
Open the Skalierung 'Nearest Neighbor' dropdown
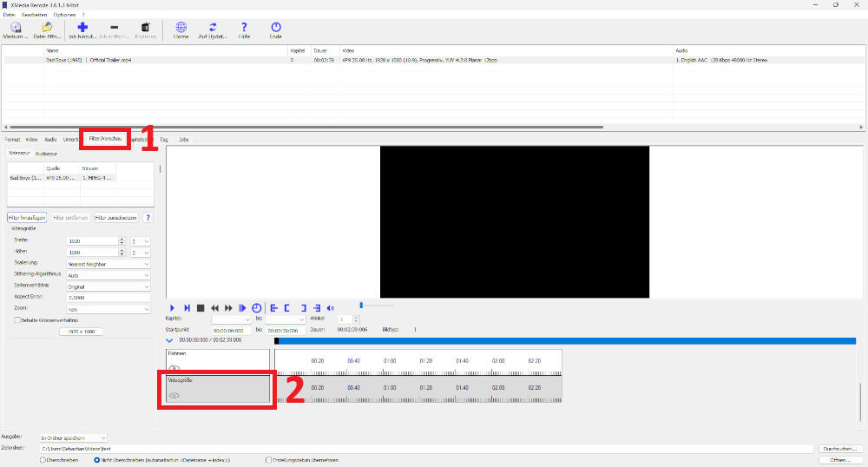[x=108, y=263]
